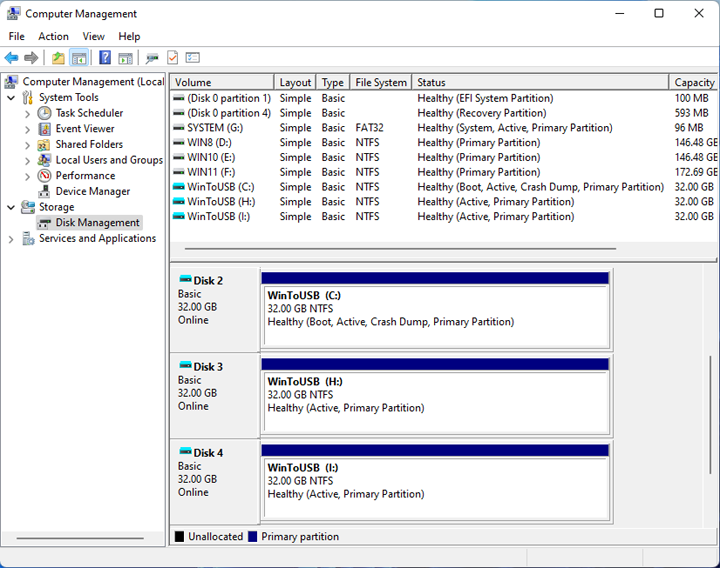Select WinToUSB (I:) in the volume list

[x=444, y=216]
